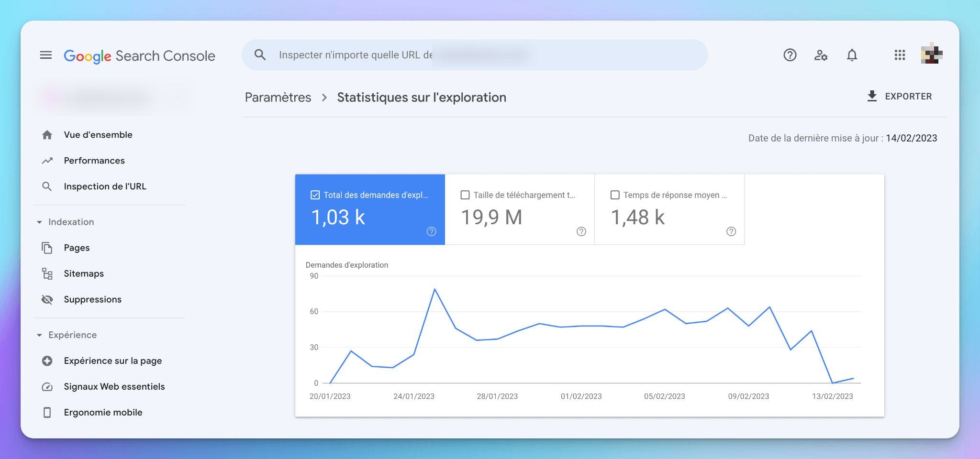Screen dimensions: 980x459
Task: Click the 20/01/2023 axis label
Action: (330, 396)
